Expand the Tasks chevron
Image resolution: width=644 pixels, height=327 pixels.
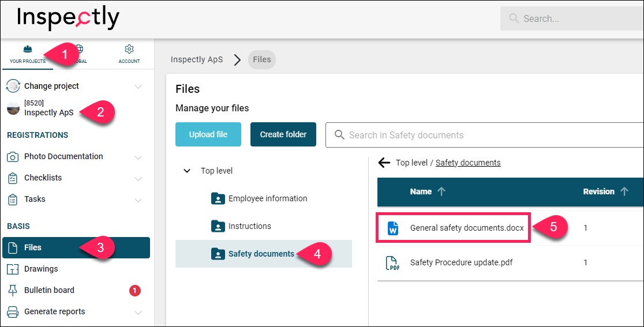point(138,200)
